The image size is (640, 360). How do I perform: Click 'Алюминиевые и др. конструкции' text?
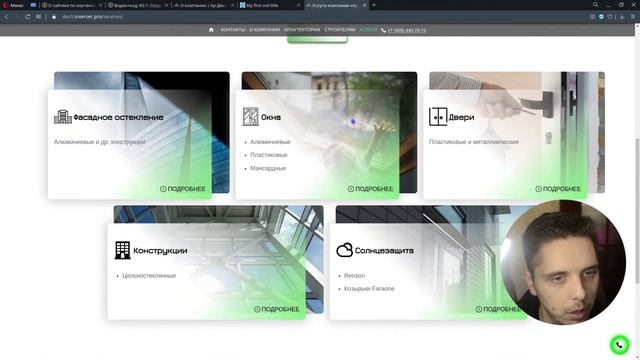[x=100, y=142]
